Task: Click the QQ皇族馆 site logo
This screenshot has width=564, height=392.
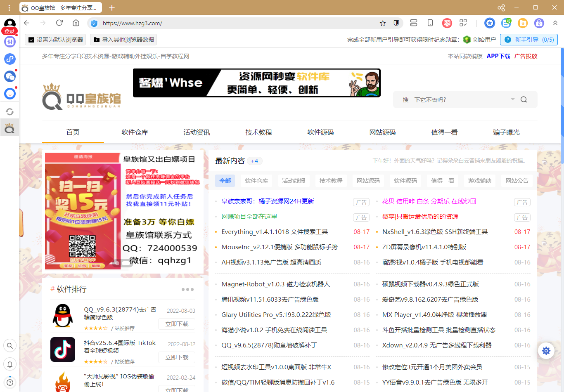Action: tap(81, 96)
